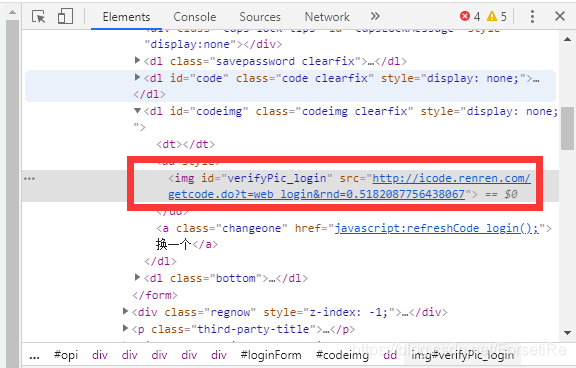The width and height of the screenshot is (576, 368).
Task: Expand the div class="regnow" node
Action: tap(125, 311)
